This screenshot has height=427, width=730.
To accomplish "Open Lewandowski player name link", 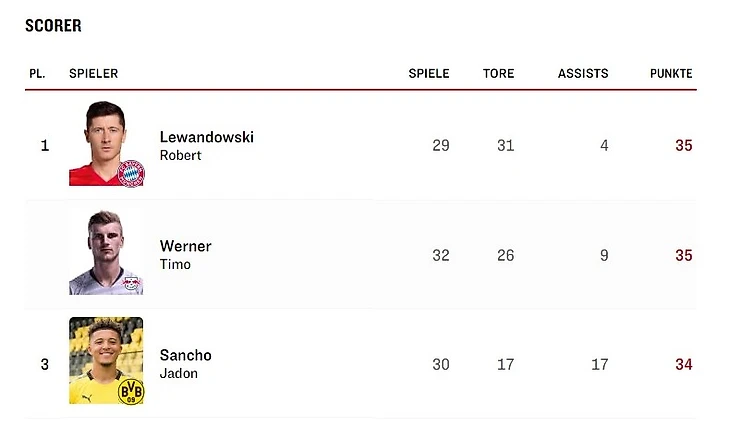I will coord(206,137).
